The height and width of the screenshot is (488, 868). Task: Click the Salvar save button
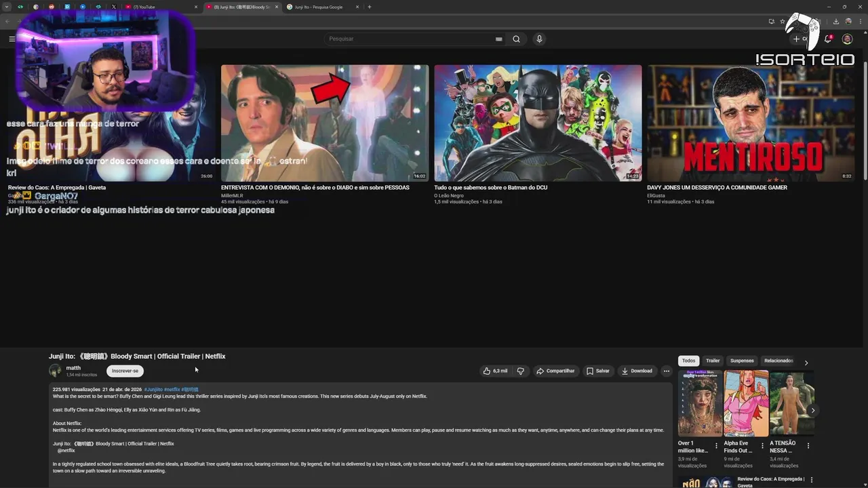click(598, 371)
